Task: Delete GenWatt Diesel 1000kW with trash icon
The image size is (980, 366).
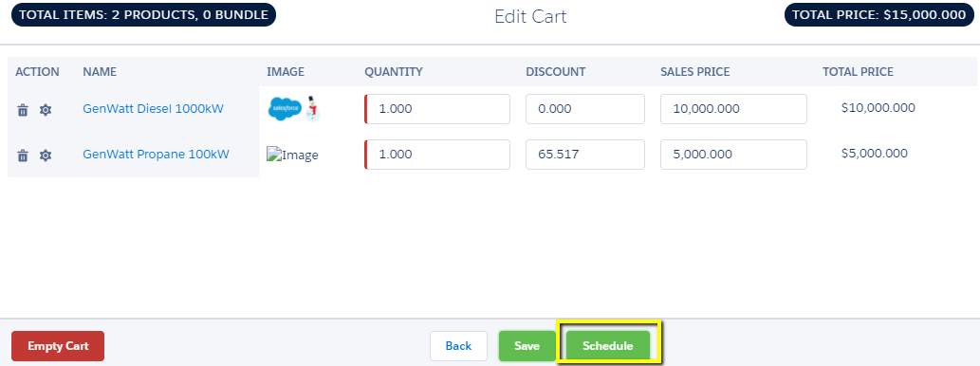Action: tap(23, 111)
